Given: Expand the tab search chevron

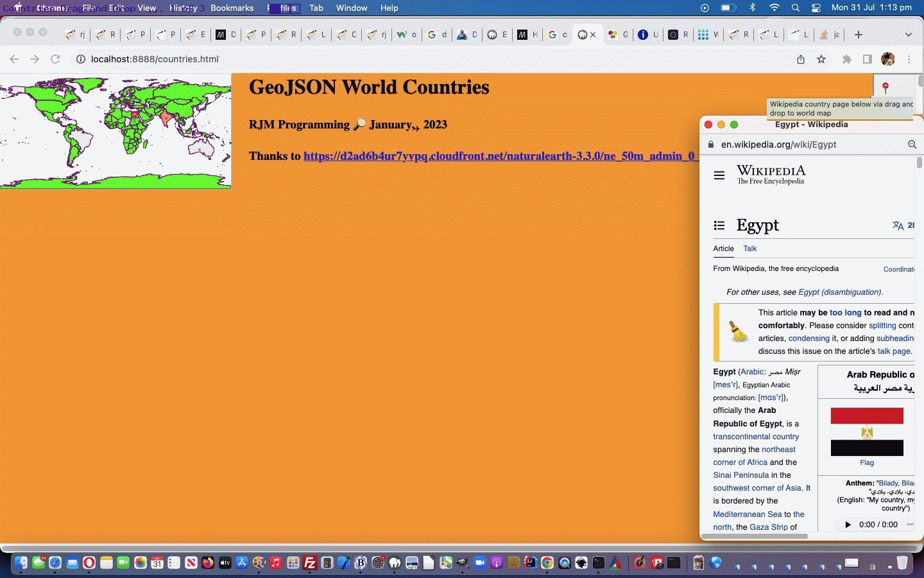Looking at the screenshot, I should coord(909,35).
